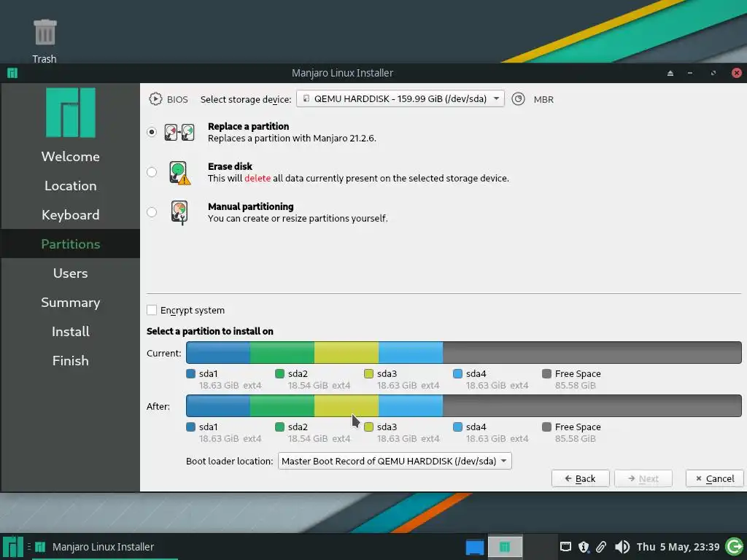Click the large Manjaro logo in sidebar

[x=71, y=113]
